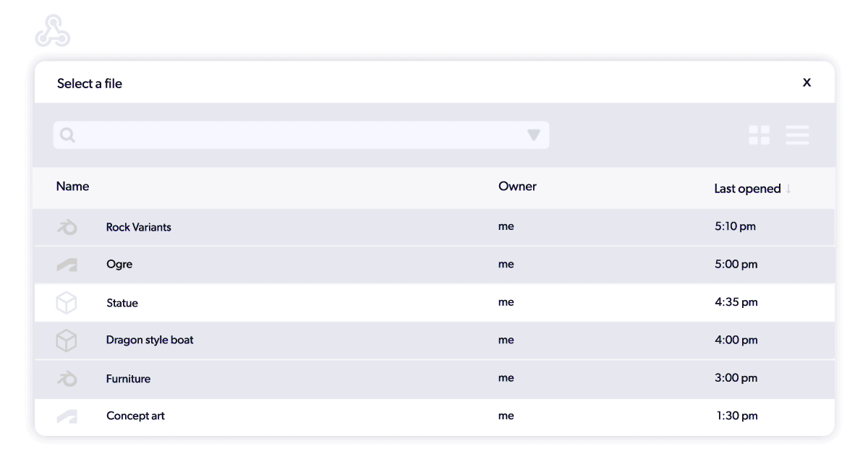
Task: Click the cube icon beside Statue
Action: [67, 303]
